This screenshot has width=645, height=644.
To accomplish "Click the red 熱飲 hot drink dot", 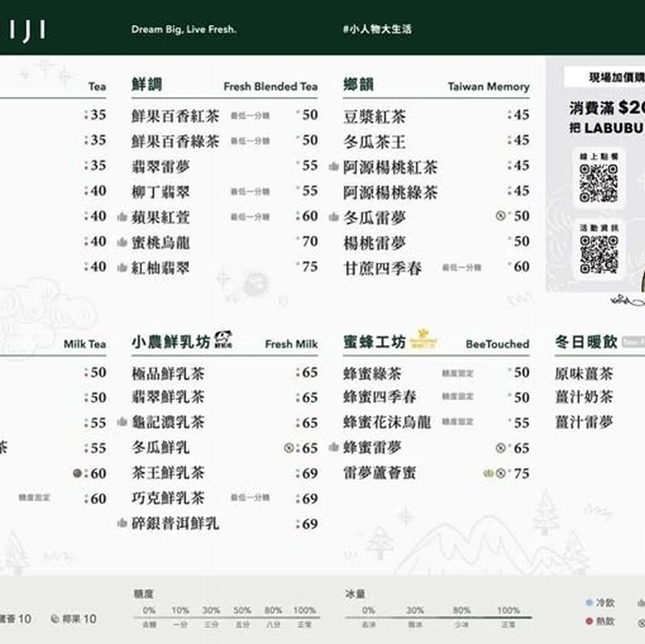I will coord(588,621).
